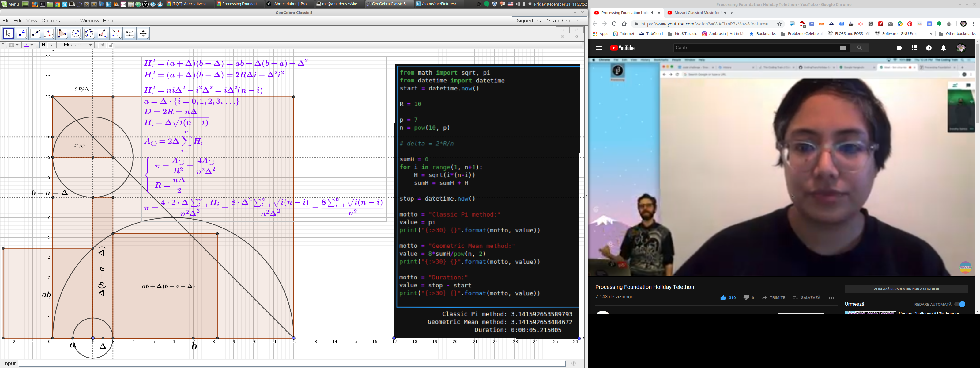This screenshot has height=368, width=980.
Task: Select the Slider a=2 tool
Action: click(130, 33)
